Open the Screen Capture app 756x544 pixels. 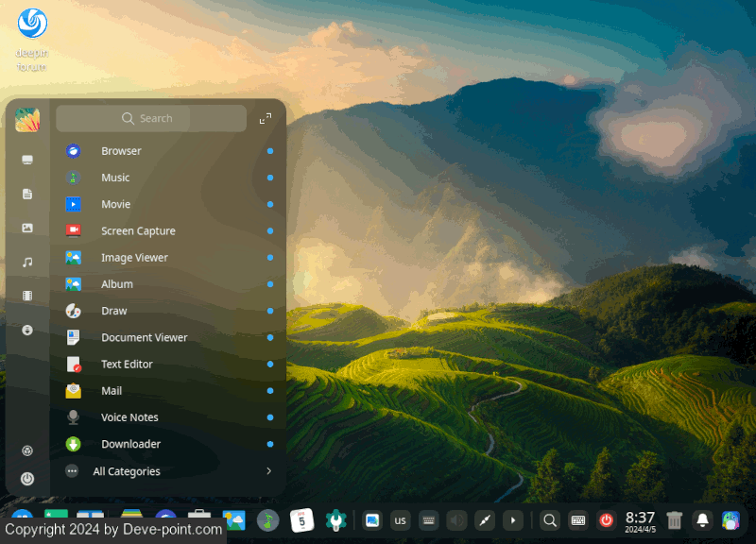[138, 231]
